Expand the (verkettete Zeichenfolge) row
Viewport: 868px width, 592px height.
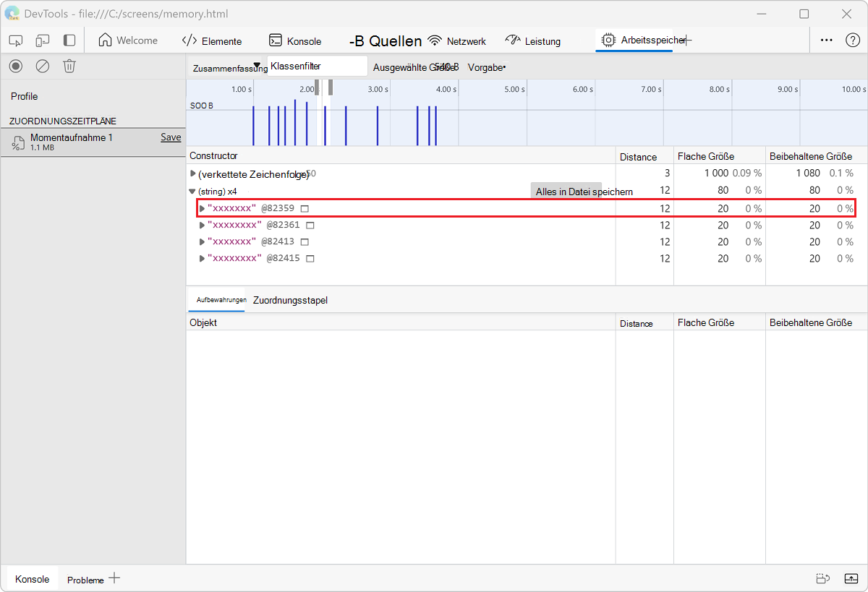193,173
